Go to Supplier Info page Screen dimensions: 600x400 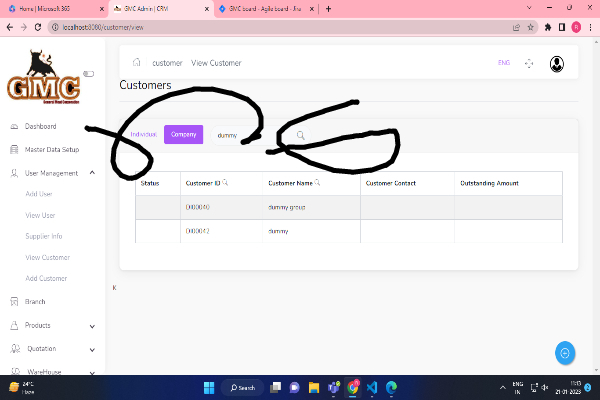[x=43, y=236]
